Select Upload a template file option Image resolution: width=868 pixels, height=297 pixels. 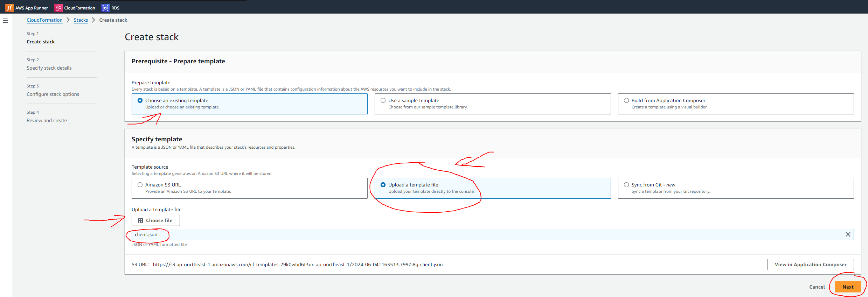pyautogui.click(x=493, y=188)
